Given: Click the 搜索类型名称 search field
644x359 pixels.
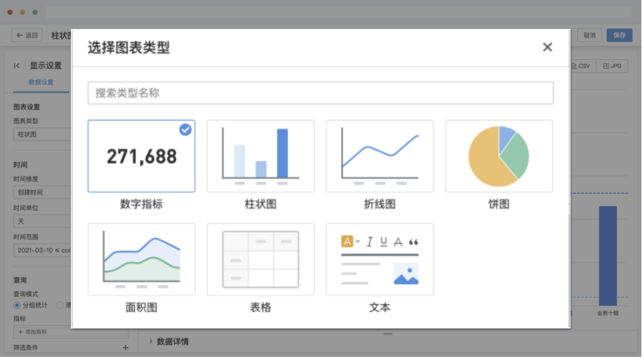Looking at the screenshot, I should click(x=320, y=93).
